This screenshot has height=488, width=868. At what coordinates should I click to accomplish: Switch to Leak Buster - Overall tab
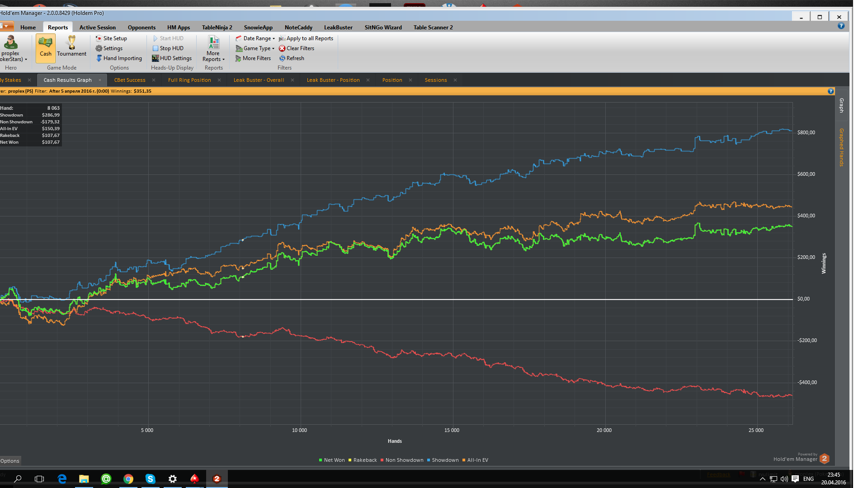pyautogui.click(x=259, y=80)
